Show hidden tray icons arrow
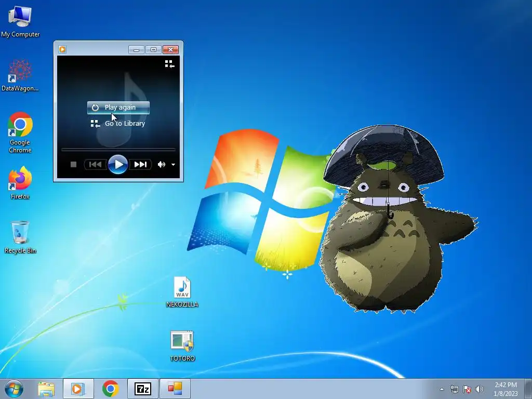This screenshot has height=399, width=532. (x=442, y=389)
